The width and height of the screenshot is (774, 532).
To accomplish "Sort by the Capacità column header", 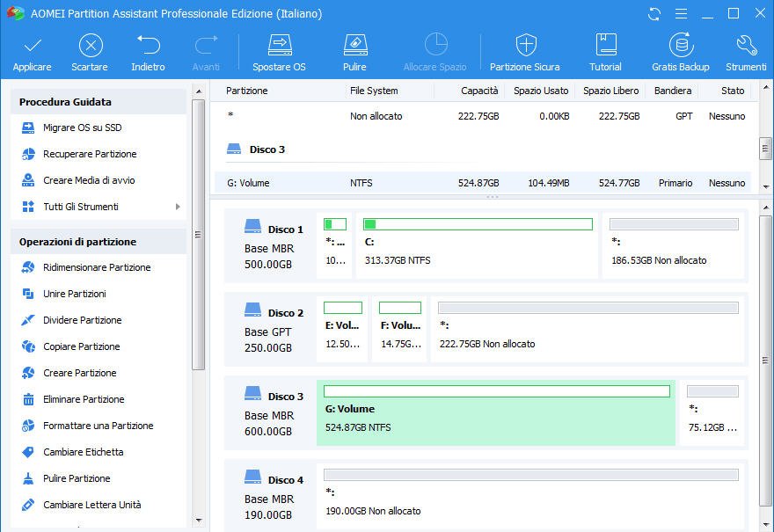I will pos(479,91).
